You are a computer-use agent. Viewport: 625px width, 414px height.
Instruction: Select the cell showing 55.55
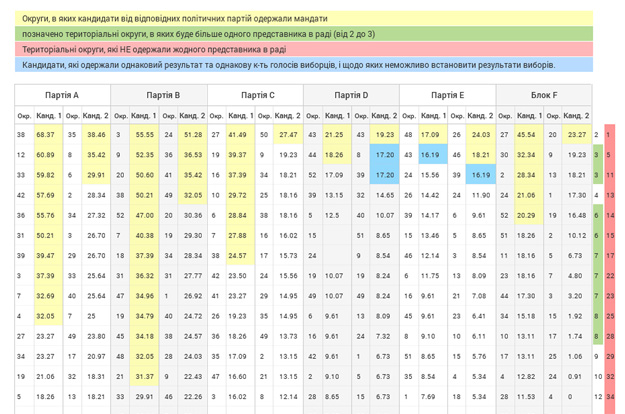144,134
